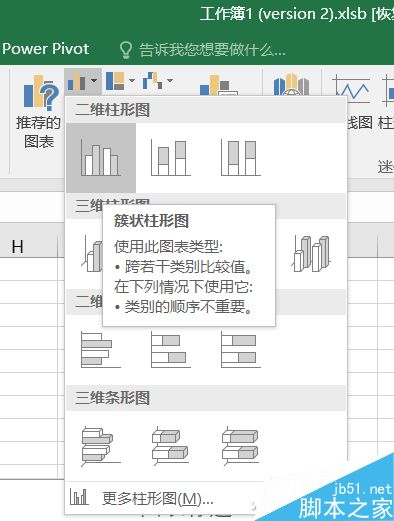Select the 3-D column chart at far right

[x=311, y=253]
